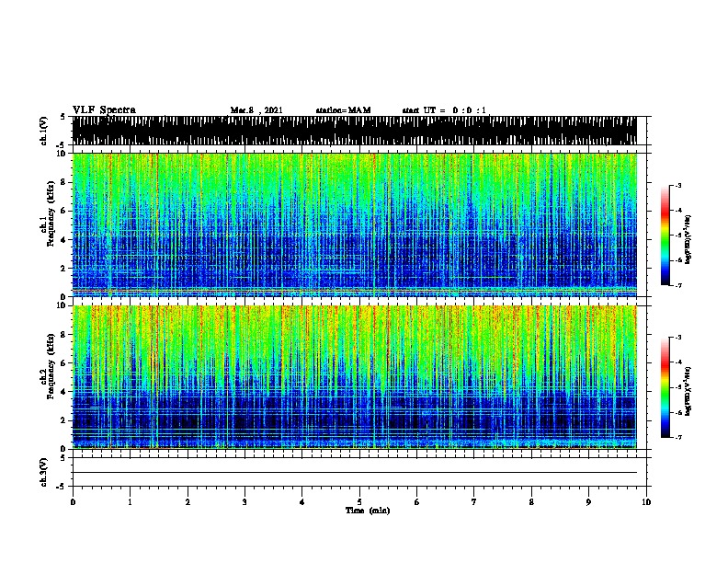
Task: Click the "8" kHz tick of ch.2 spectrogram
Action: coord(64,335)
